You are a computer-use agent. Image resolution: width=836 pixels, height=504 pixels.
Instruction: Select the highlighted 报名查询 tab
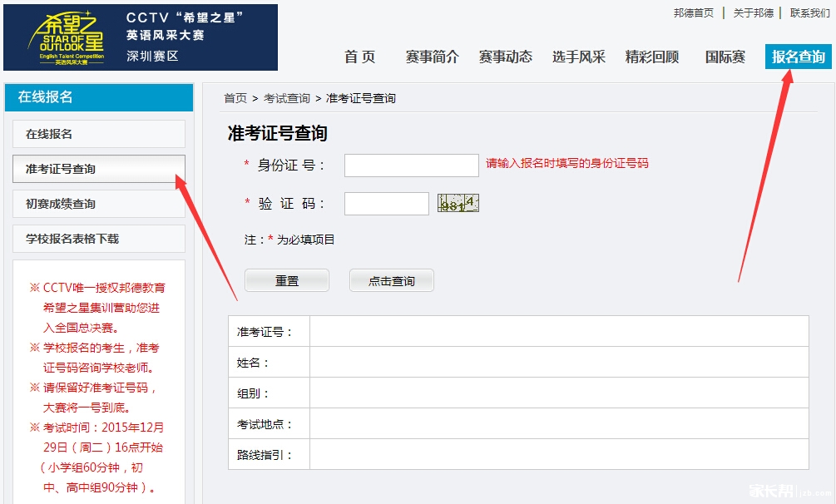pyautogui.click(x=798, y=57)
